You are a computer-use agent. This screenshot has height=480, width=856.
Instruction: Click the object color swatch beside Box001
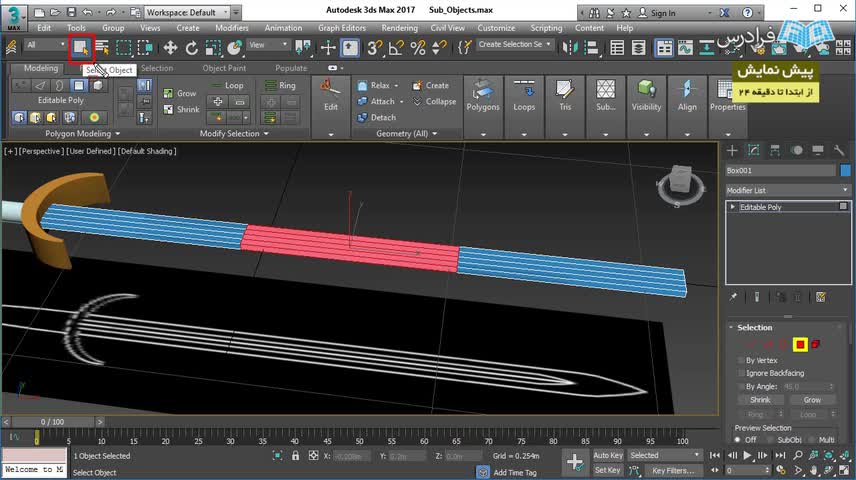pyautogui.click(x=846, y=171)
